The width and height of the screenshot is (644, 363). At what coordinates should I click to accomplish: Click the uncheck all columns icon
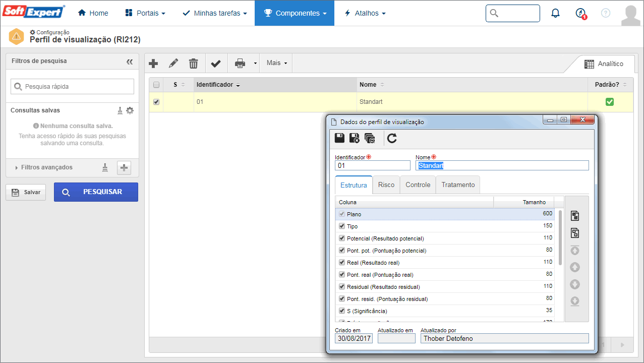[x=574, y=233]
